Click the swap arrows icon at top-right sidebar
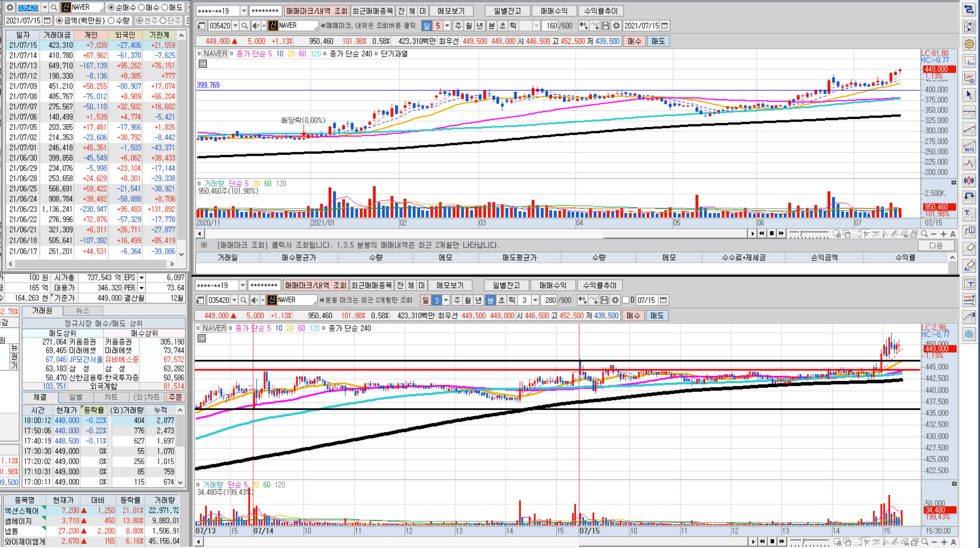980x548 pixels. coord(969,10)
